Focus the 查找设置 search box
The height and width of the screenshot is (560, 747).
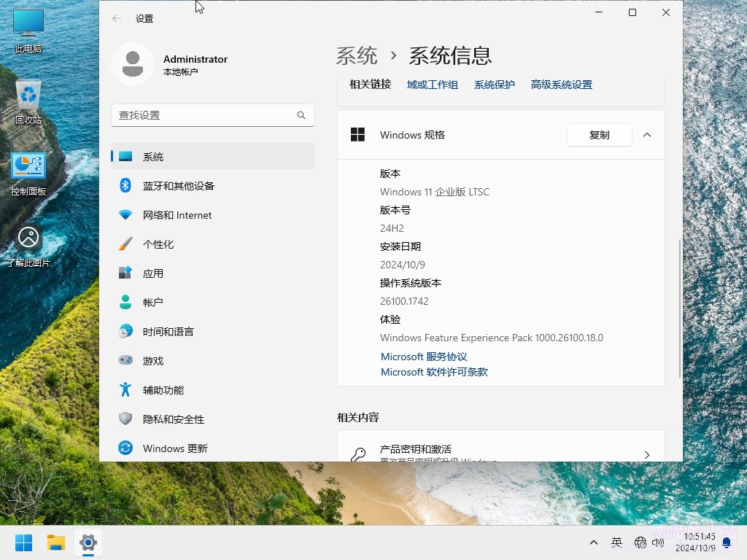(x=213, y=115)
